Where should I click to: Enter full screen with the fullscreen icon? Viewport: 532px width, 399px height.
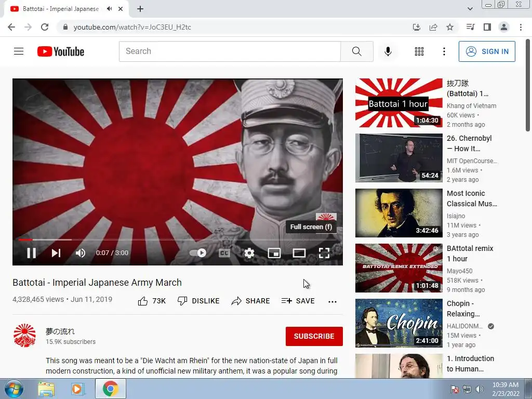(x=324, y=253)
